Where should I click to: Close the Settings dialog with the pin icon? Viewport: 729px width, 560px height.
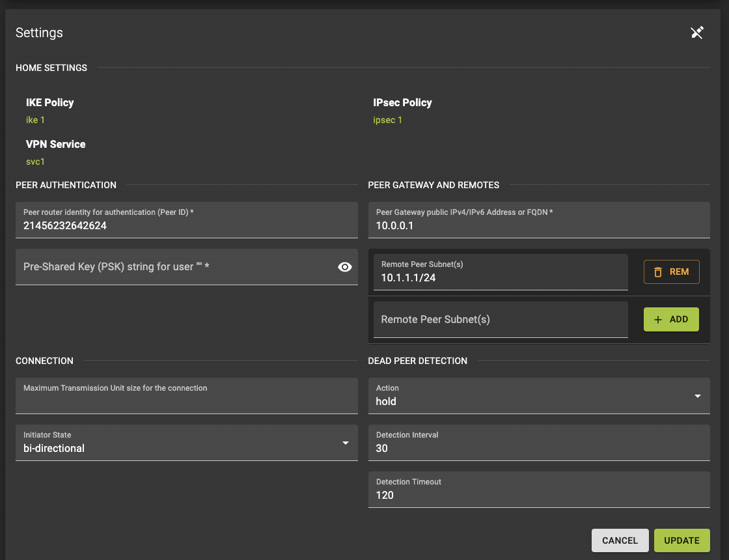(696, 33)
